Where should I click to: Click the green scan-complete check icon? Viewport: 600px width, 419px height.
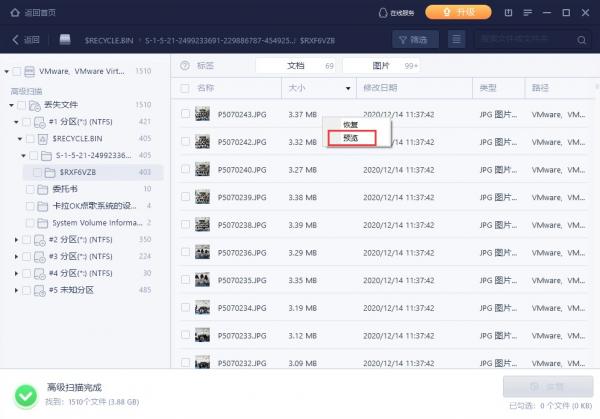26,396
